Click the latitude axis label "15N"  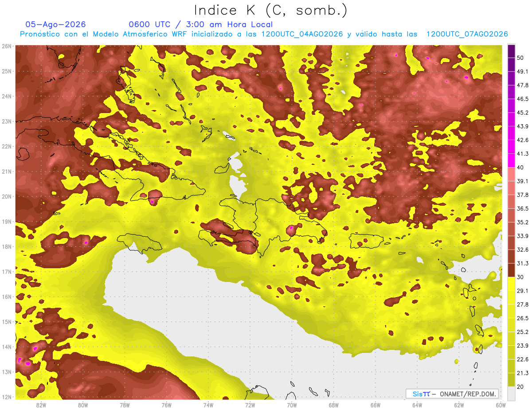tap(7, 322)
